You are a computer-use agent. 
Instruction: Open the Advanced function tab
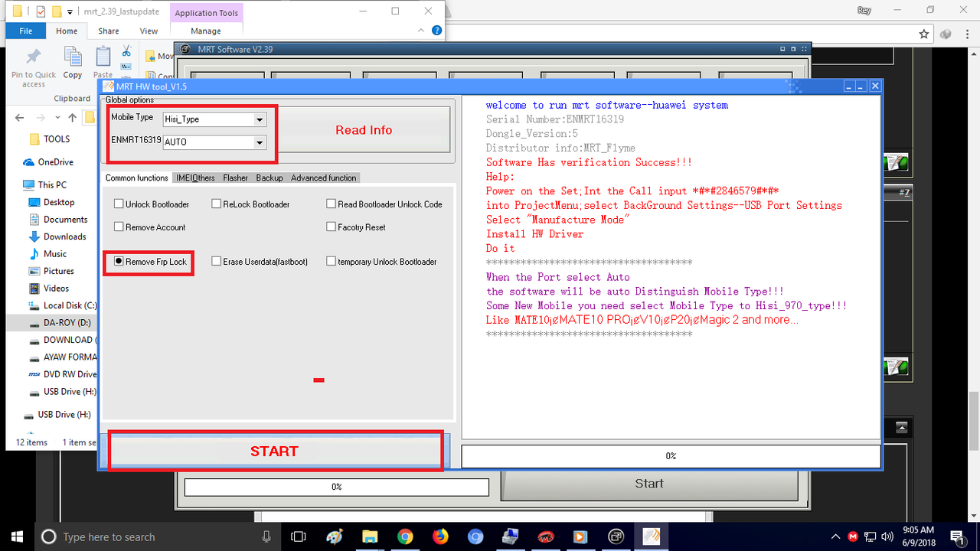[x=323, y=178]
